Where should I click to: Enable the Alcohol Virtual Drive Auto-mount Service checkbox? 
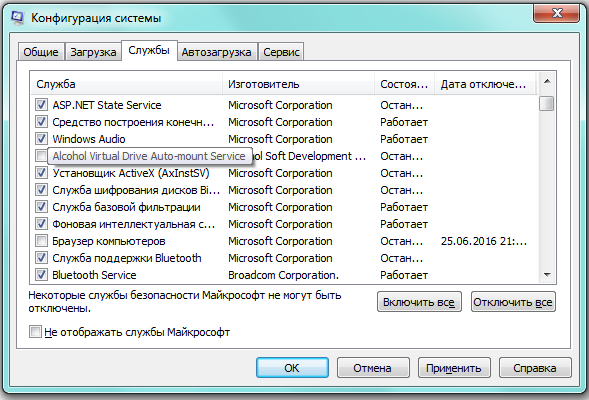tap(41, 155)
